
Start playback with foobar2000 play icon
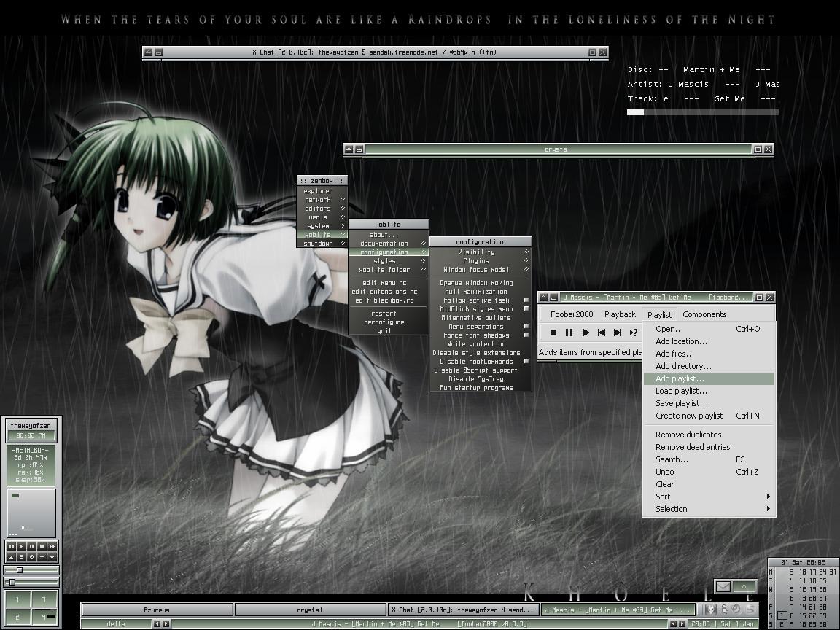(586, 332)
